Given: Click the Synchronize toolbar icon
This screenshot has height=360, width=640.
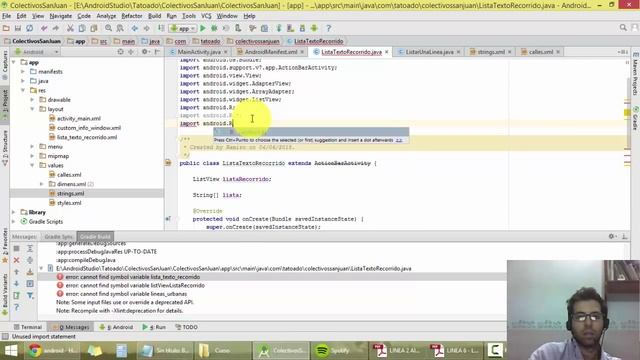Looking at the screenshot, I should click(x=29, y=28).
